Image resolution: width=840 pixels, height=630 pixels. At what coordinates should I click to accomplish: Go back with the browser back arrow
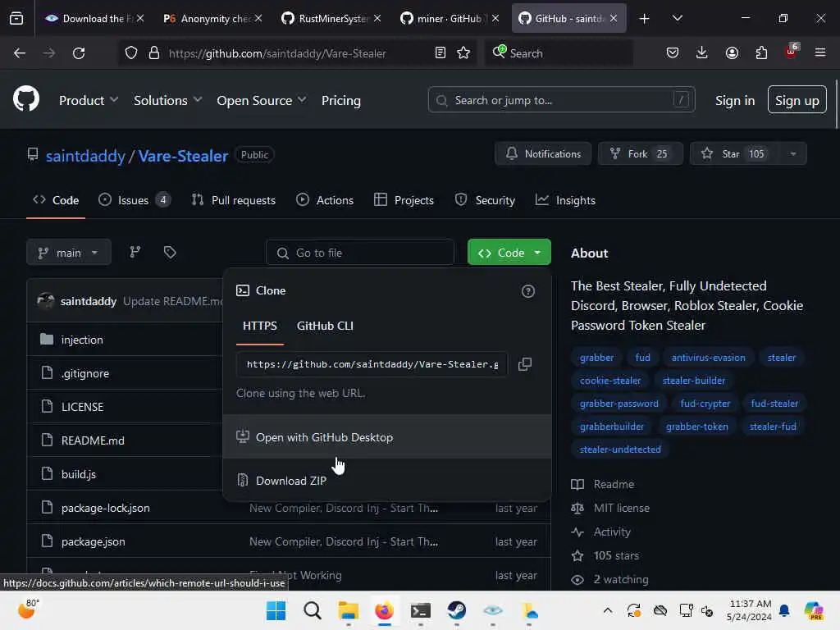pos(20,53)
